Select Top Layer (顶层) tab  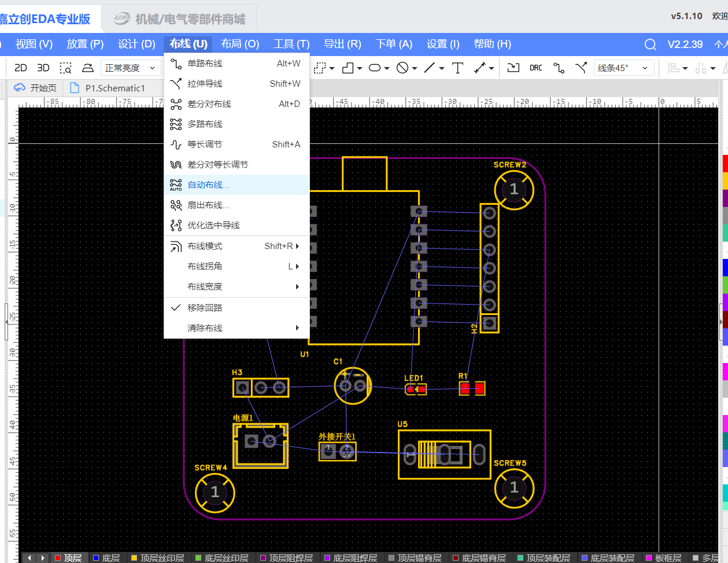pos(68,558)
